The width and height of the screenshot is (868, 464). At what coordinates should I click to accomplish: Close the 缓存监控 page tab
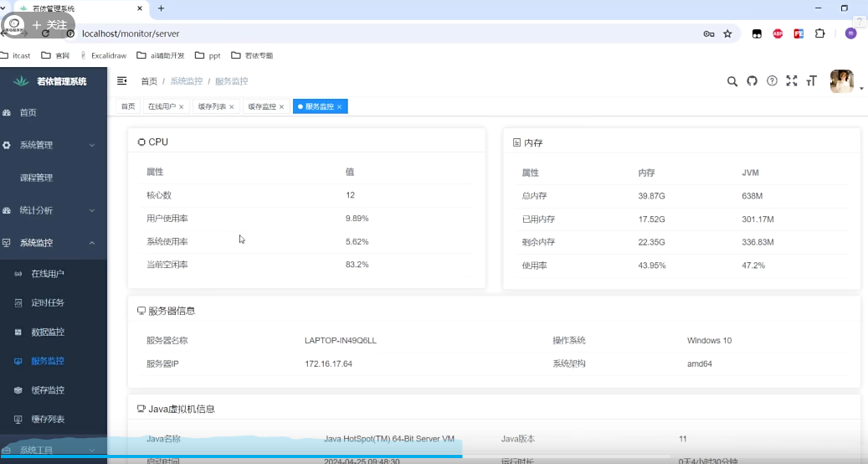(x=281, y=107)
